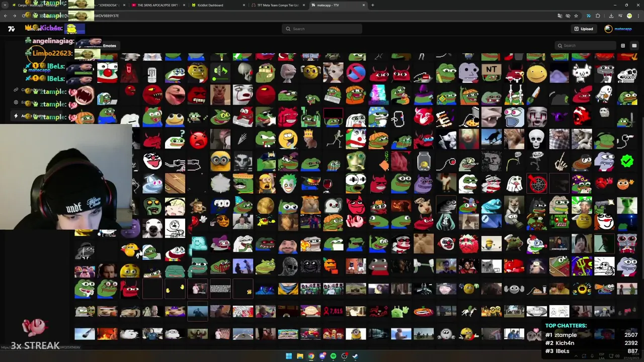This screenshot has height=362, width=644.
Task: Select the matecapp - 7TV tab
Action: (338, 5)
